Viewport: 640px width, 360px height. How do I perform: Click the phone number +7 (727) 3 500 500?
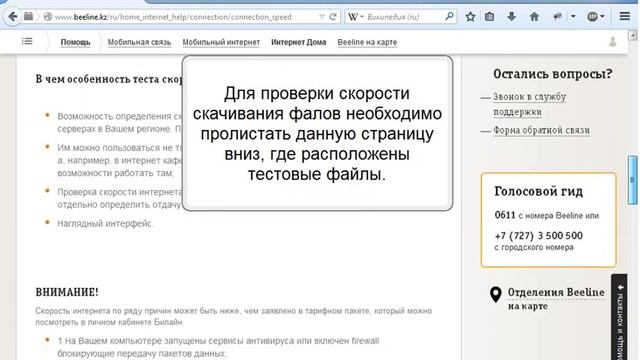(538, 236)
